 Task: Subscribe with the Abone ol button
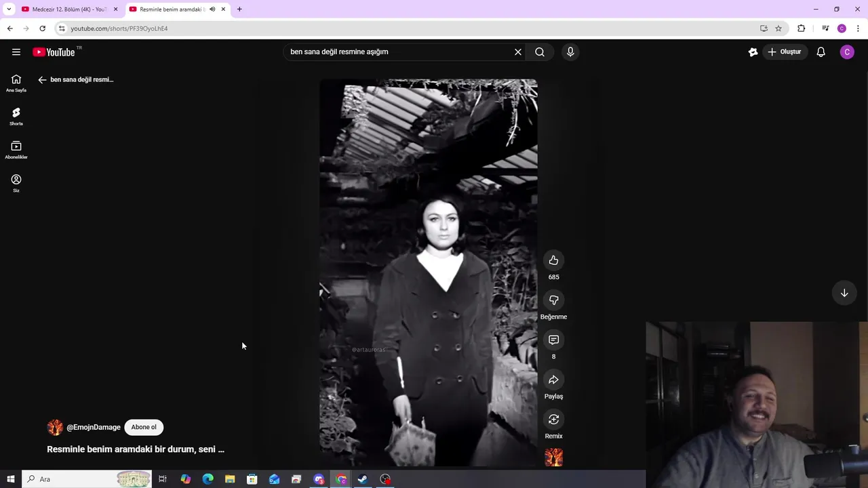[144, 427]
